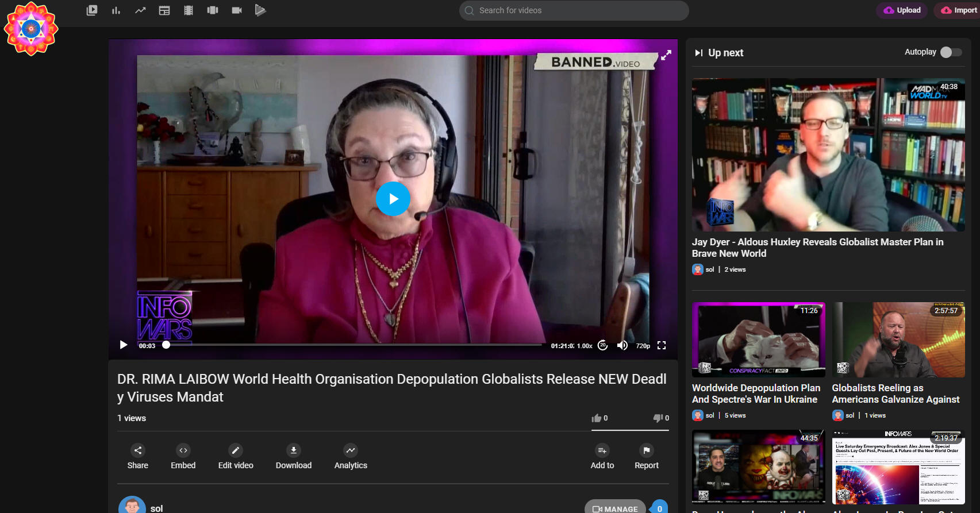The width and height of the screenshot is (980, 513).
Task: Open the sol channel avatar below the video
Action: click(x=132, y=505)
